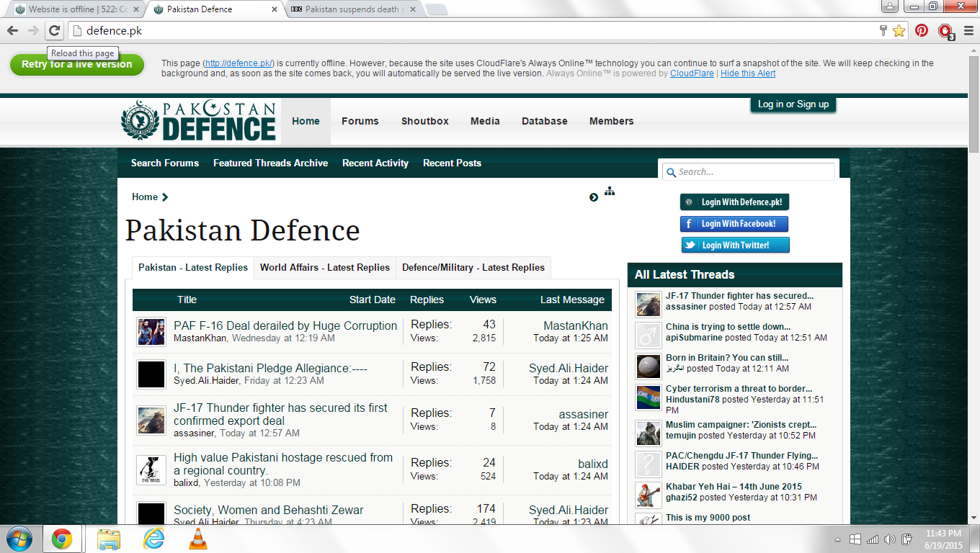Click the Pakistan Defence logo
The height and width of the screenshot is (553, 980).
199,120
